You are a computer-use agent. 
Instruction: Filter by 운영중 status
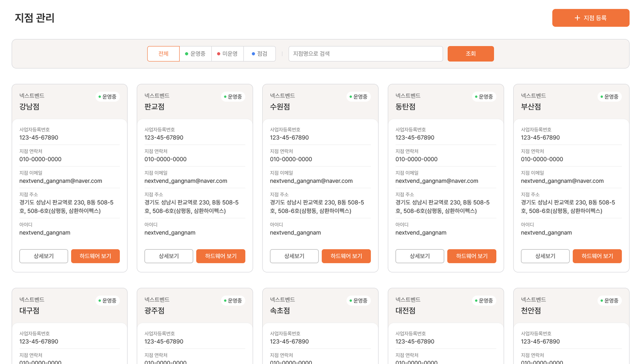point(195,54)
